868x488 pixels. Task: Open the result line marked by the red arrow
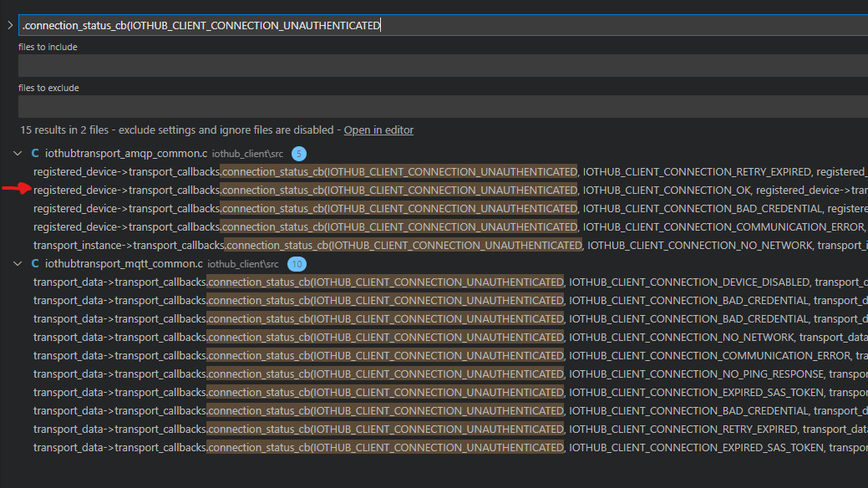[334, 190]
